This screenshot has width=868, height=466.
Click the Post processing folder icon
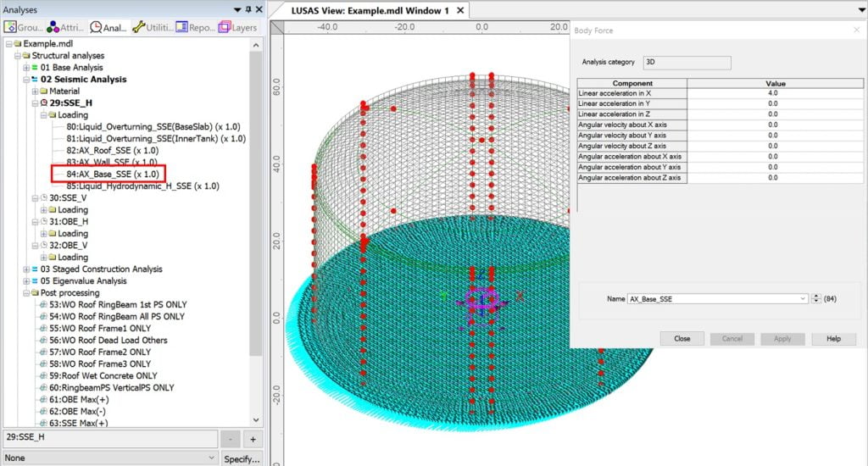[x=34, y=292]
